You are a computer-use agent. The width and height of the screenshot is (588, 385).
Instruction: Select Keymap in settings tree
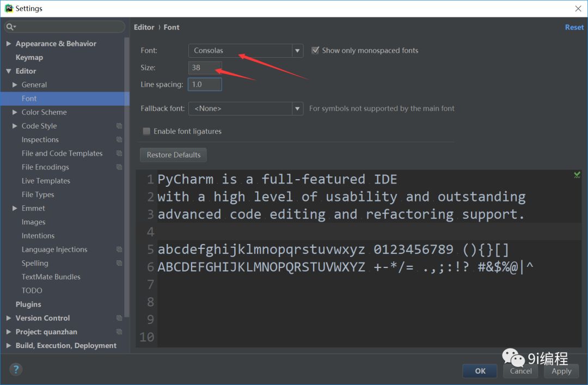point(29,57)
